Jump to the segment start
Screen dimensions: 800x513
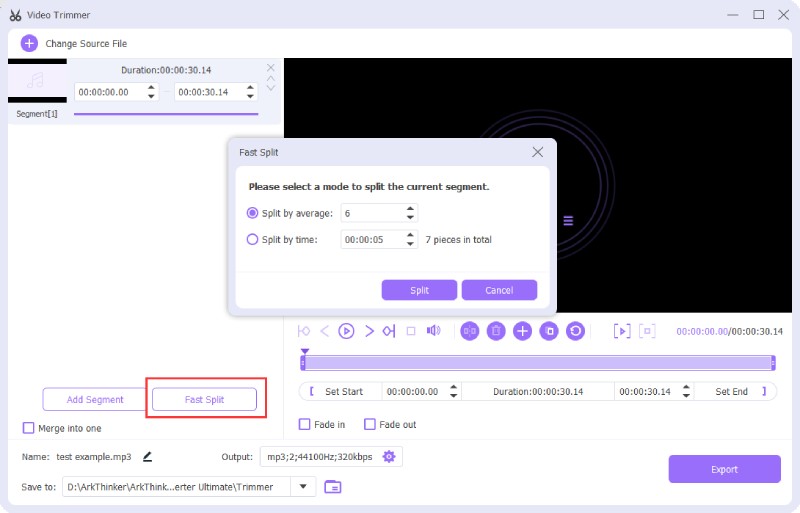click(x=304, y=331)
